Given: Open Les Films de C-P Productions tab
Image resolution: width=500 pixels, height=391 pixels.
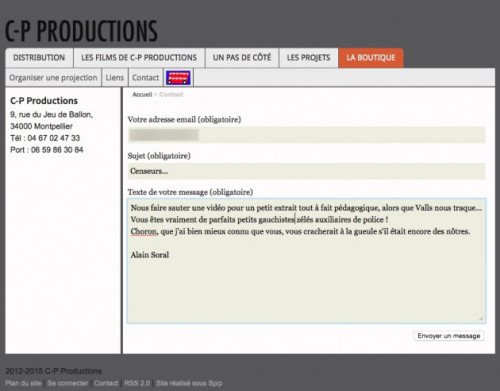Looking at the screenshot, I should coord(139,58).
